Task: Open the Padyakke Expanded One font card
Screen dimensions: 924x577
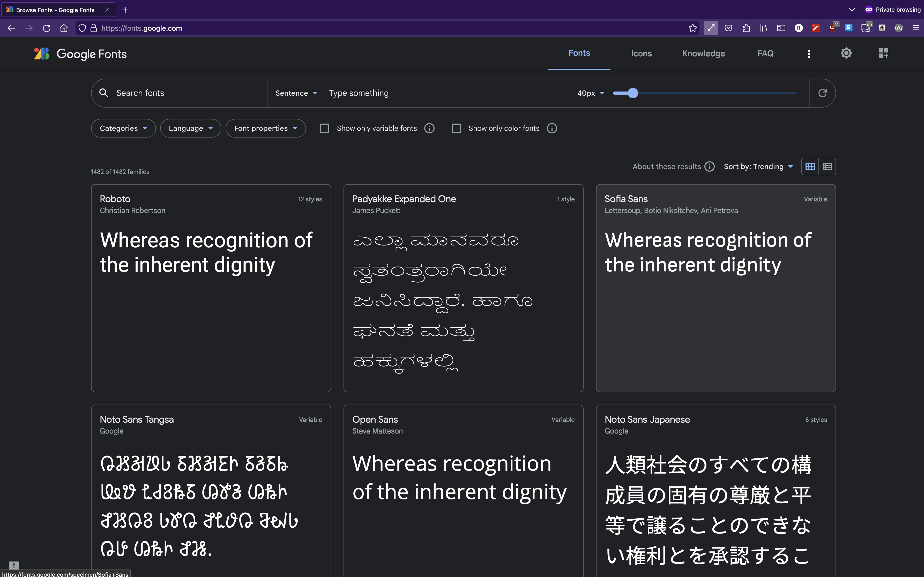Action: click(x=463, y=288)
